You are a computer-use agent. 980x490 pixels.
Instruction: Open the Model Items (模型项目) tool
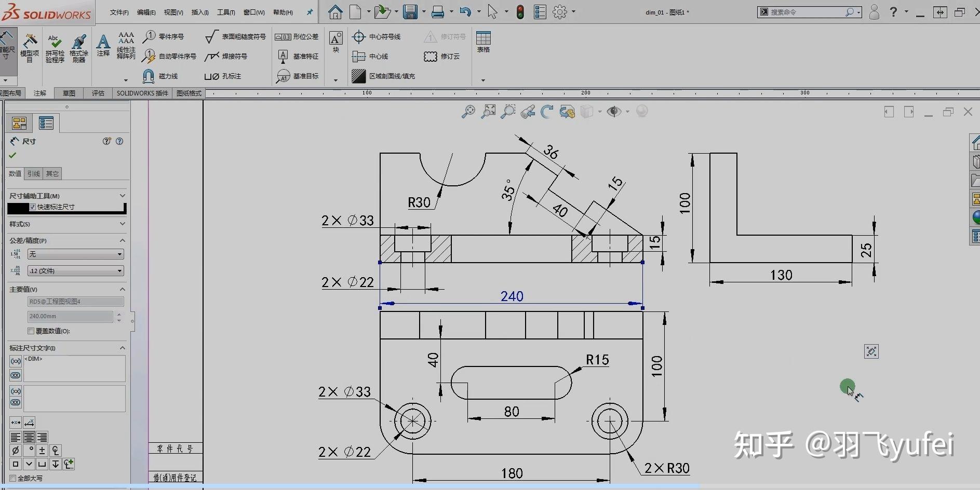30,48
